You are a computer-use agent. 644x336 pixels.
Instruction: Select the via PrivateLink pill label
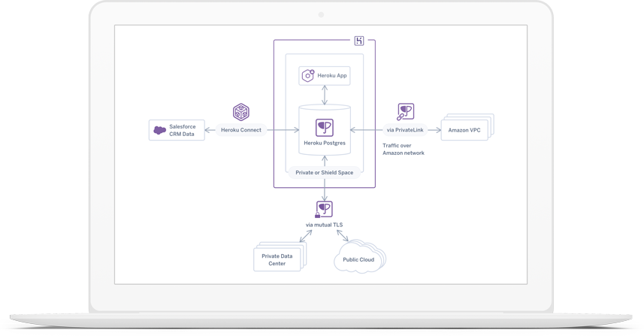405,130
